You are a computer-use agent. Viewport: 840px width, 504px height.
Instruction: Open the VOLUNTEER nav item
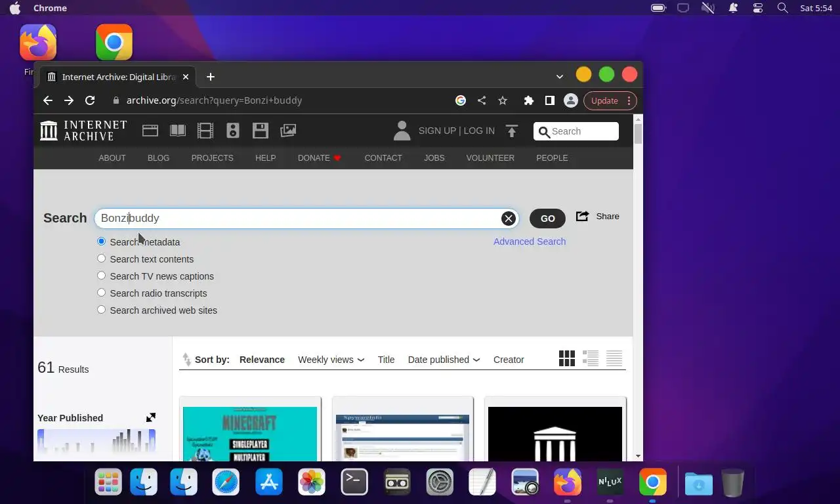(x=490, y=158)
